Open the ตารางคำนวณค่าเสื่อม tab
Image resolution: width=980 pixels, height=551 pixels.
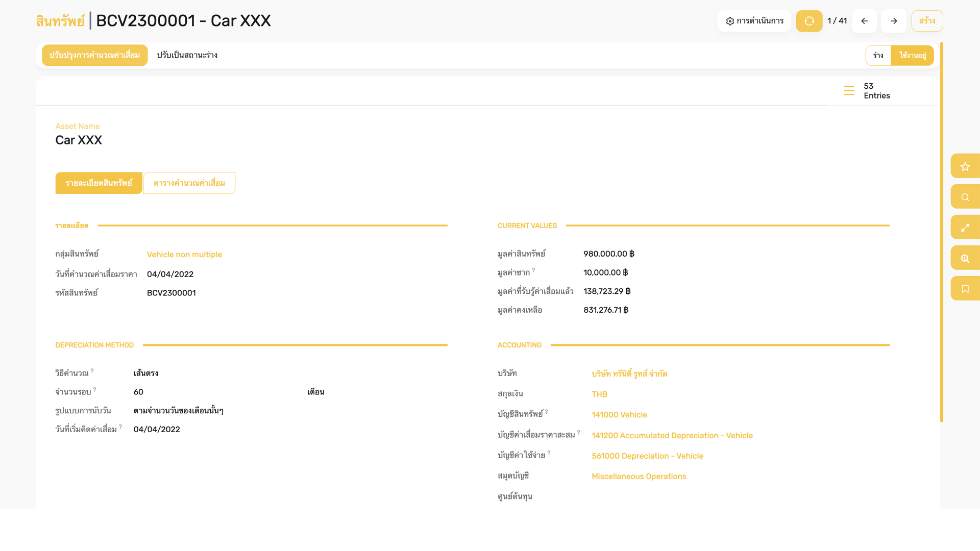point(189,183)
